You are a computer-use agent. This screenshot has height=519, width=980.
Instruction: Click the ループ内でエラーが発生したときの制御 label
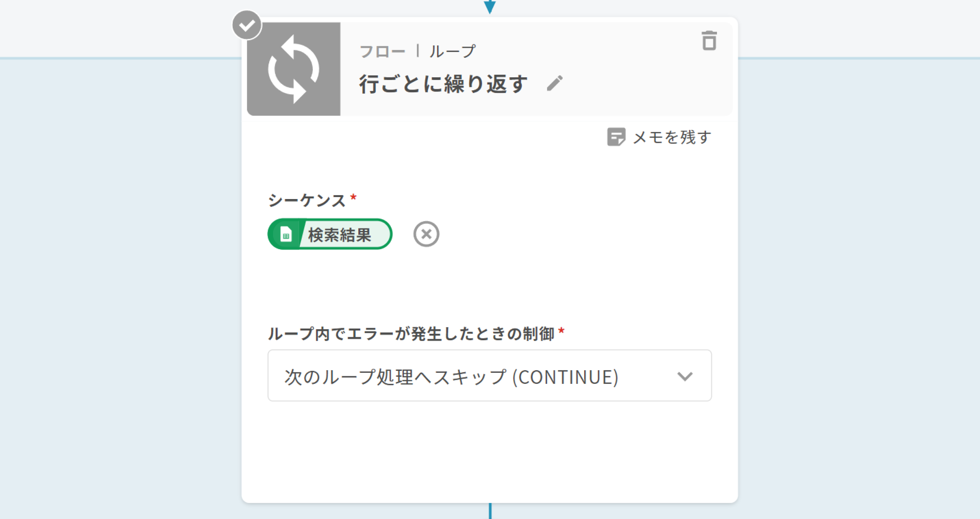coord(411,333)
